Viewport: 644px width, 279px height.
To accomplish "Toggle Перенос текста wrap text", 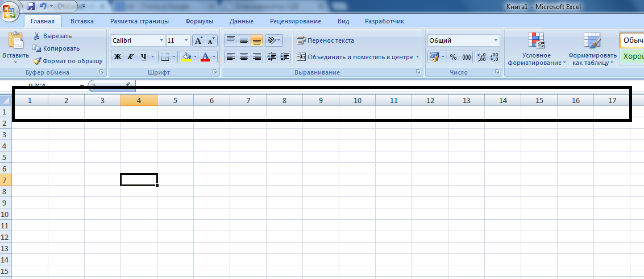I will [x=325, y=40].
